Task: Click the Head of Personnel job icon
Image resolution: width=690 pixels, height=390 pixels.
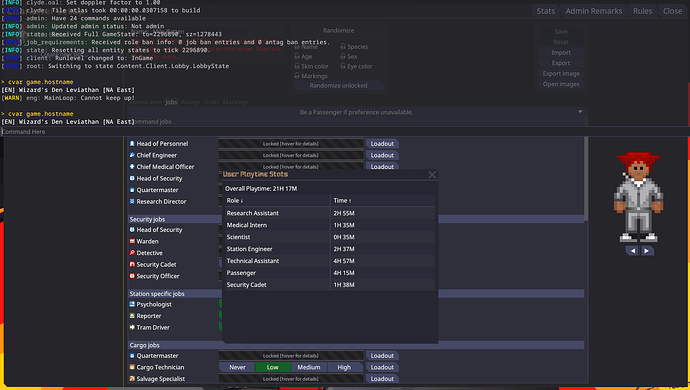Action: pyautogui.click(x=132, y=143)
